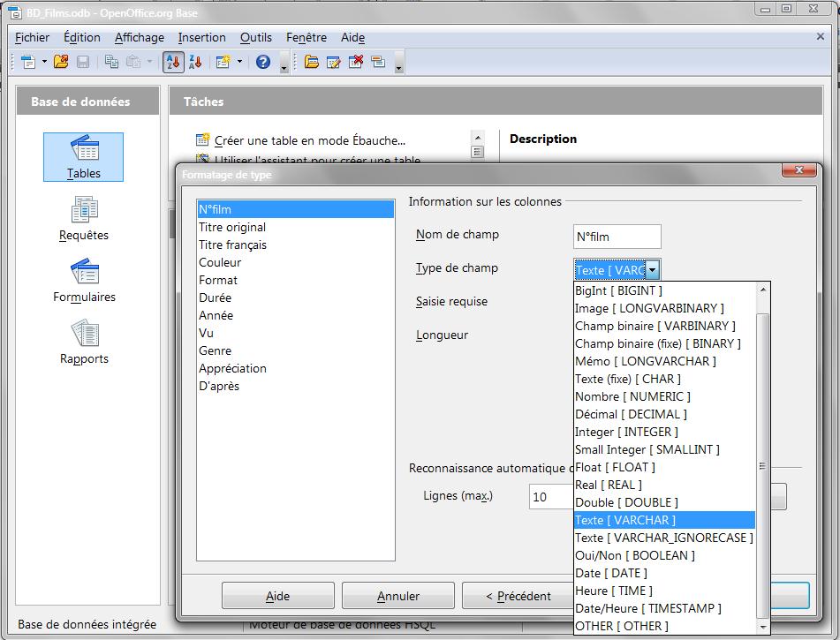The image size is (840, 640).
Task: Click the Aide button in dialog
Action: 278,596
